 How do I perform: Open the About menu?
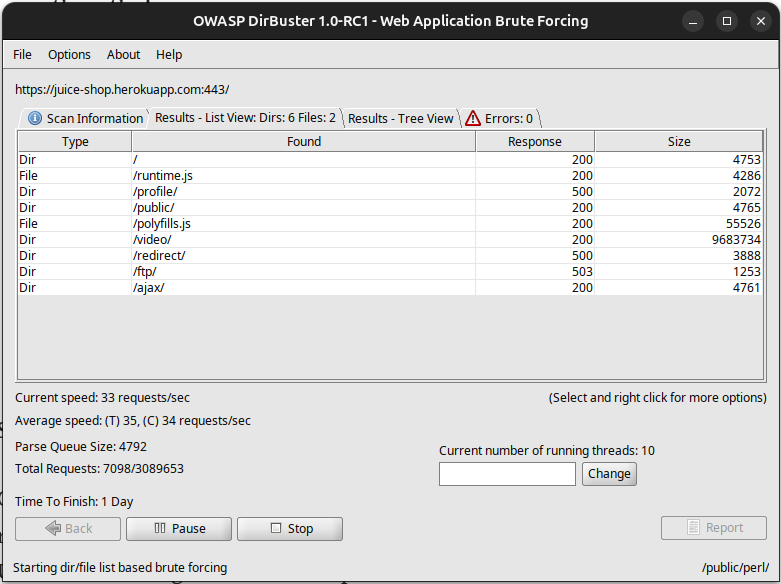tap(123, 54)
